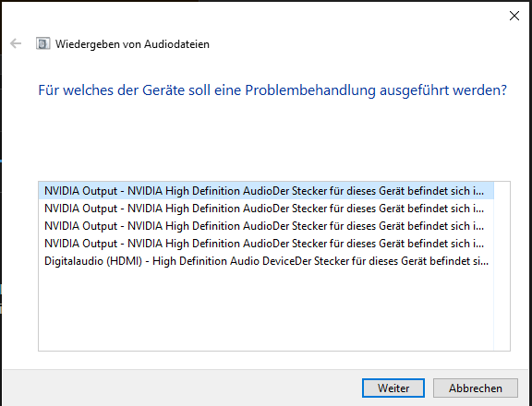Click empty space below the HDMI entry
The image size is (532, 406).
266,310
